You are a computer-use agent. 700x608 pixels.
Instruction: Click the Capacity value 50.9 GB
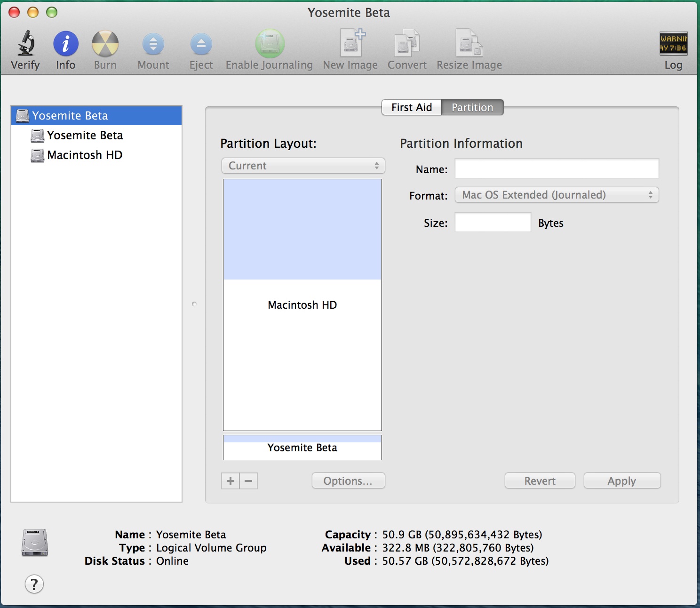[x=462, y=535]
